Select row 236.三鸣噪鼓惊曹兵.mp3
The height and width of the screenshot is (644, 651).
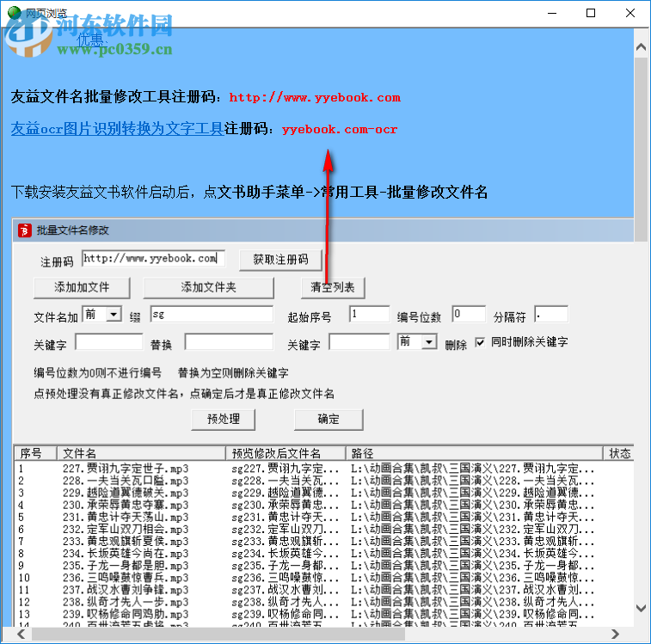coord(126,578)
